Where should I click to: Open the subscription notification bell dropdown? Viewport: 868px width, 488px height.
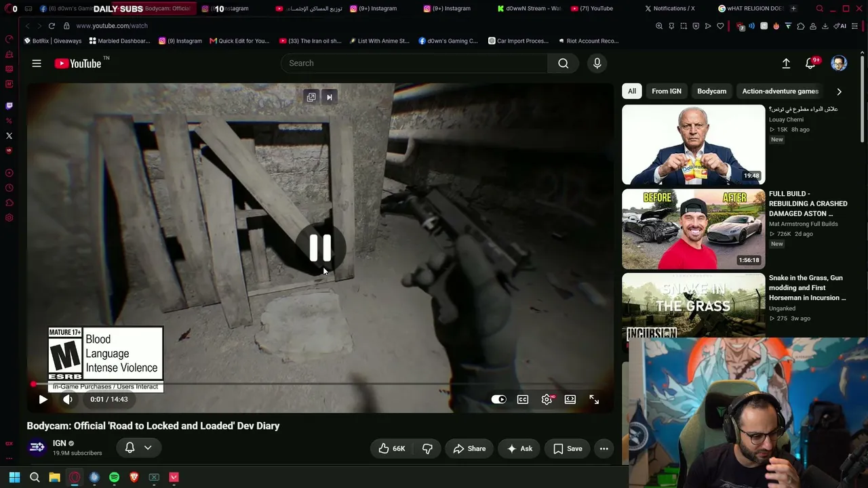tap(138, 447)
